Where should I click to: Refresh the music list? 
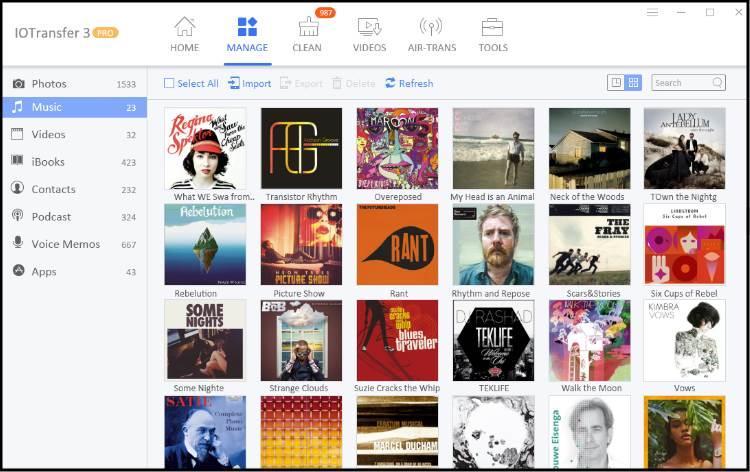tap(409, 83)
